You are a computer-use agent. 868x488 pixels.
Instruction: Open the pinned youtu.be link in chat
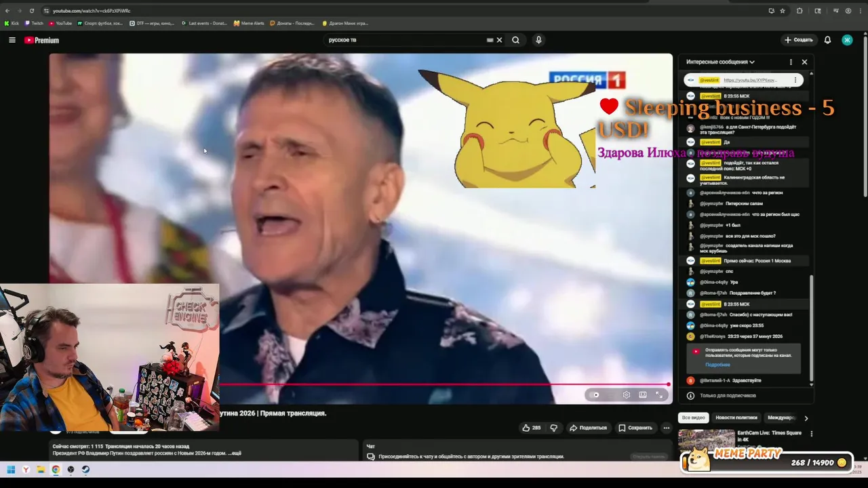click(x=749, y=80)
